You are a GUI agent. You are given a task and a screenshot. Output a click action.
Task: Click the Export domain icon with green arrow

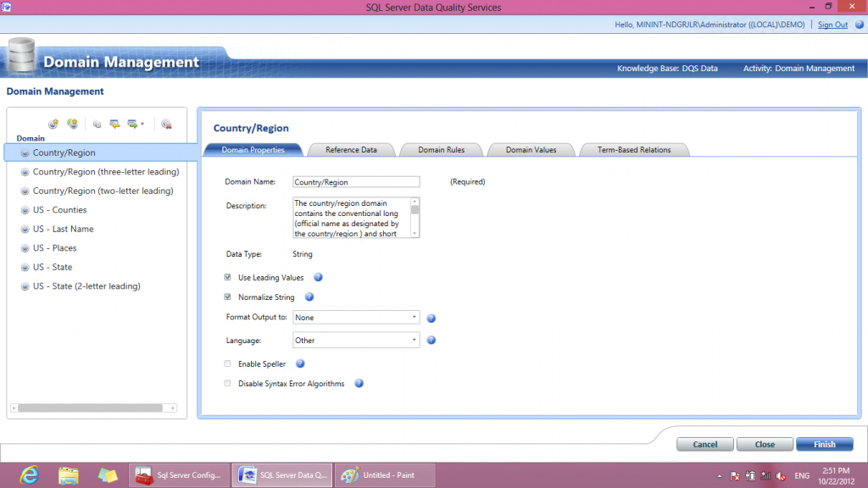[x=132, y=125]
